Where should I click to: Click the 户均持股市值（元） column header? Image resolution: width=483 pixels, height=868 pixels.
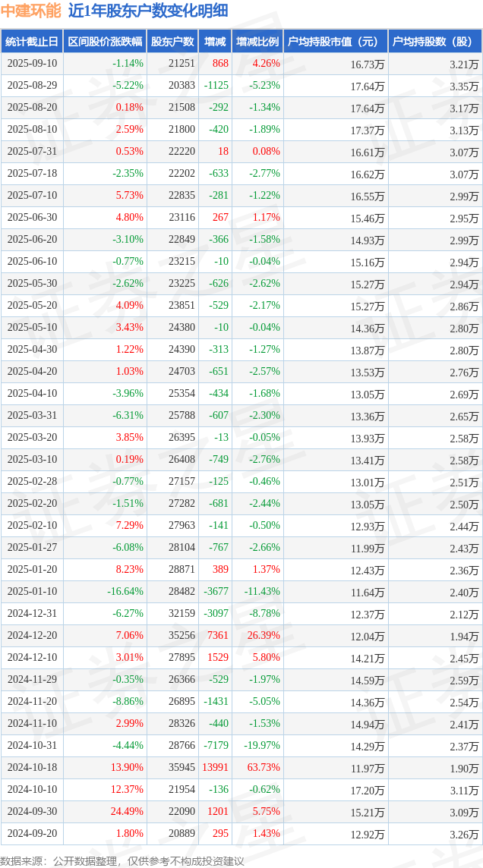pos(334,42)
